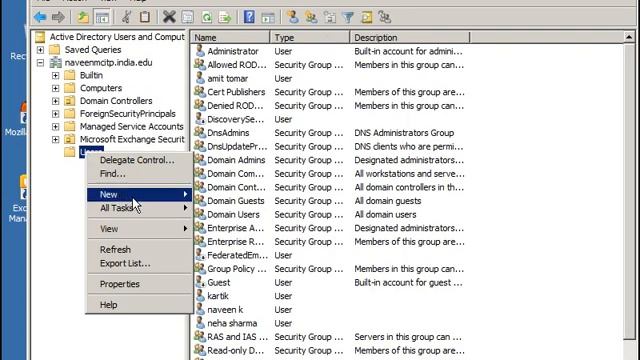Collapse the naveenmcitp.india.edu domain node
Screen dimensions: 640x360
point(40,63)
